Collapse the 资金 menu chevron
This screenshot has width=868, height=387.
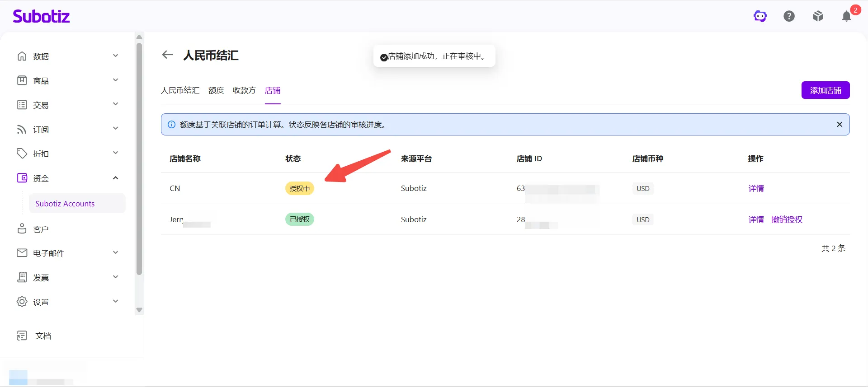coord(115,178)
